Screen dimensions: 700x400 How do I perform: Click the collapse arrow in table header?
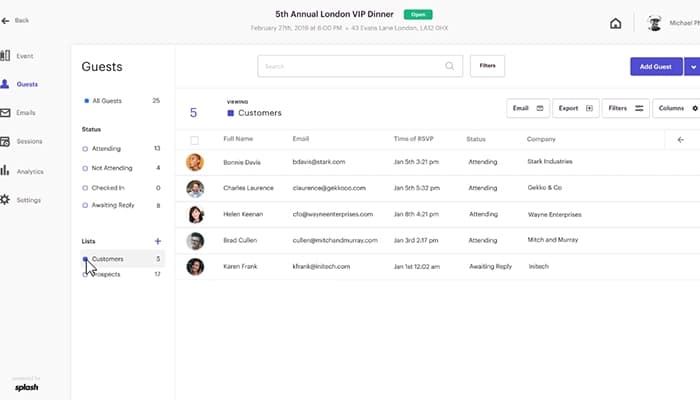(680, 139)
